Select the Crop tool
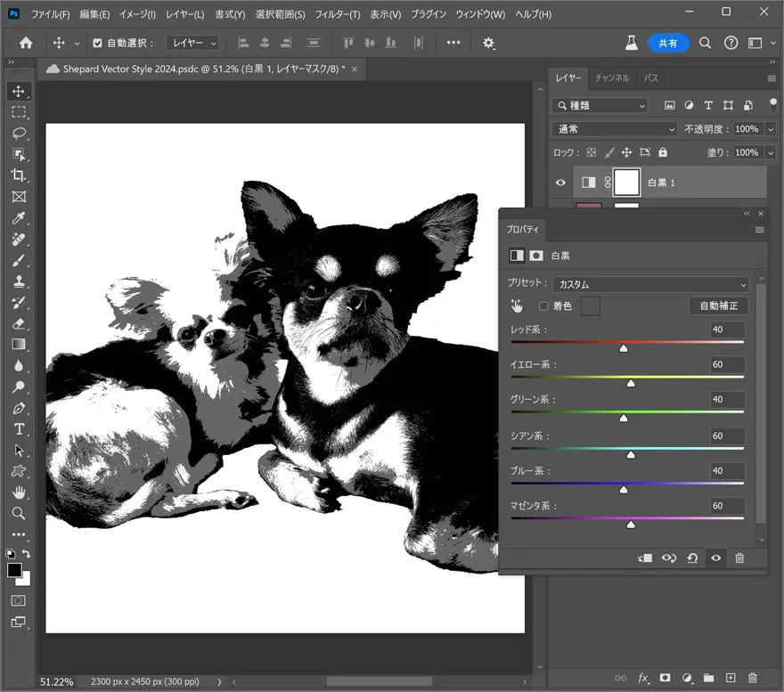 tap(19, 175)
